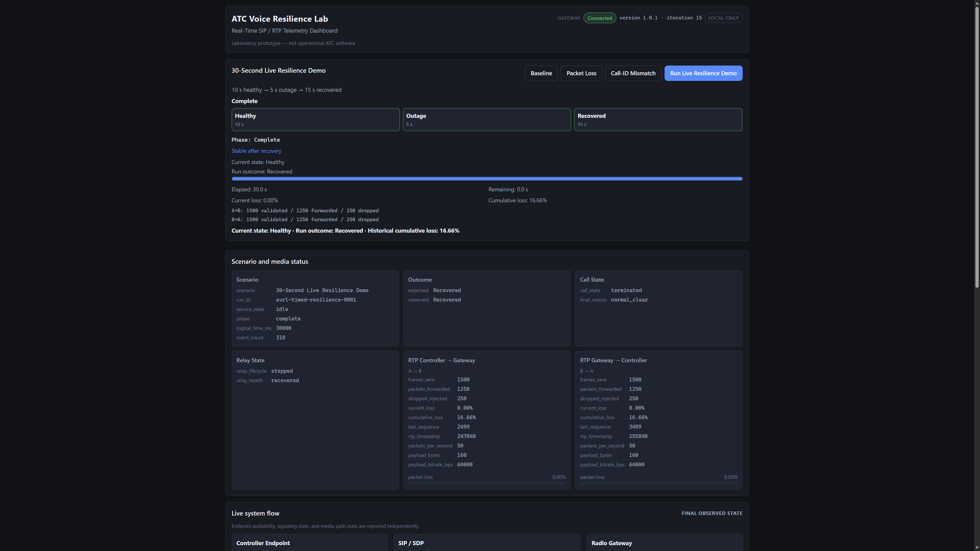Click the scenario phase value complete
This screenshot has width=980, height=551.
point(288,319)
